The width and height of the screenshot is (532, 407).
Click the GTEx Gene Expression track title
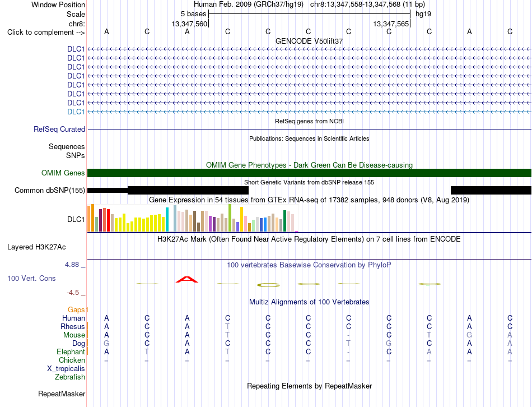point(309,200)
